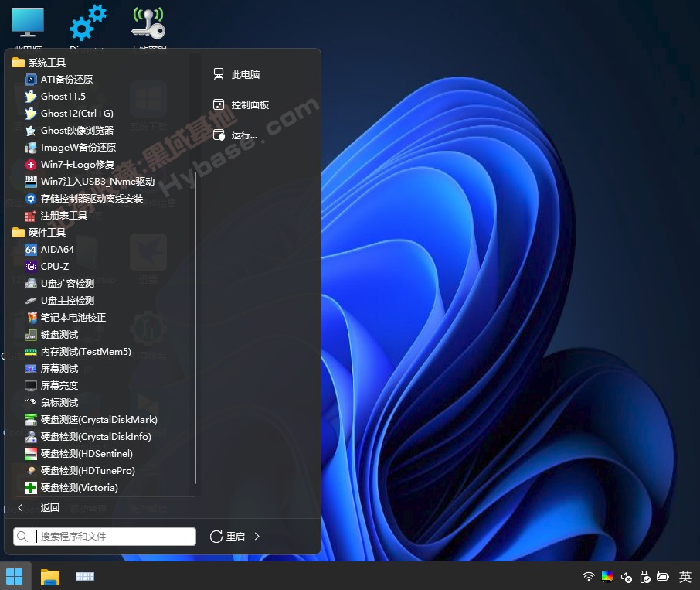Click the 搜索程序和文件 search field
This screenshot has width=700, height=590.
[105, 537]
